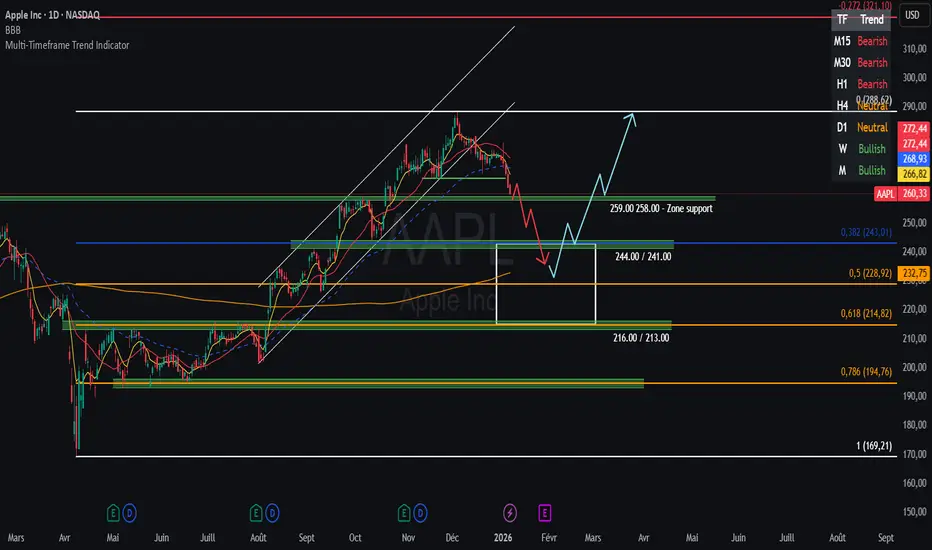This screenshot has width=932, height=550.
Task: Click the Trend table header cell
Action: (x=871, y=20)
